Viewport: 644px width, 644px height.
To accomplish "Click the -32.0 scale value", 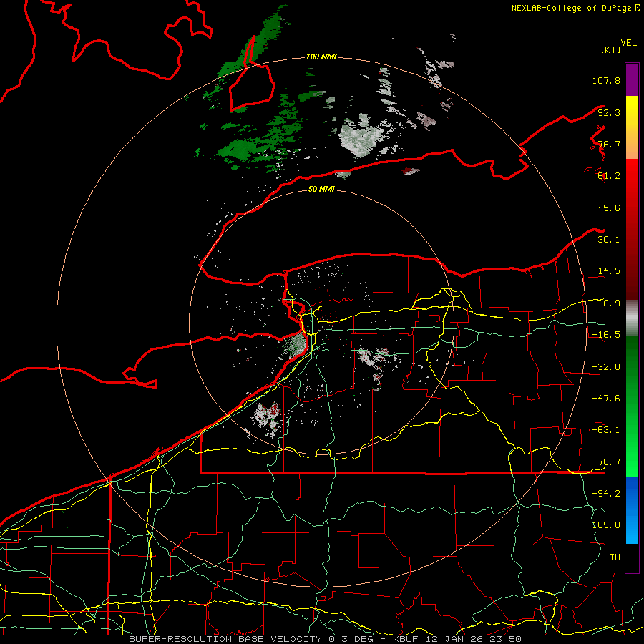I will click(x=606, y=367).
